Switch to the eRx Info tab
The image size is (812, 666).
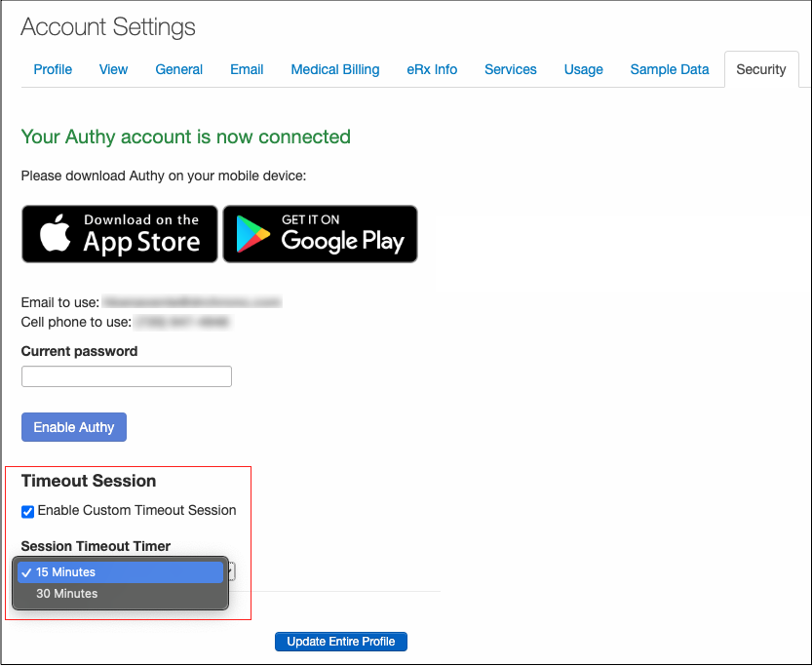[x=432, y=69]
